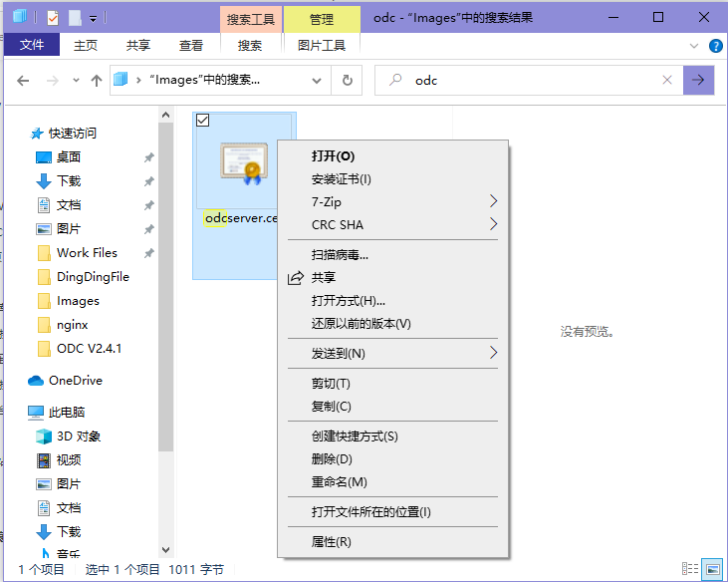Click the New Folder quick-access icon
Image resolution: width=728 pixels, height=582 pixels.
point(75,19)
